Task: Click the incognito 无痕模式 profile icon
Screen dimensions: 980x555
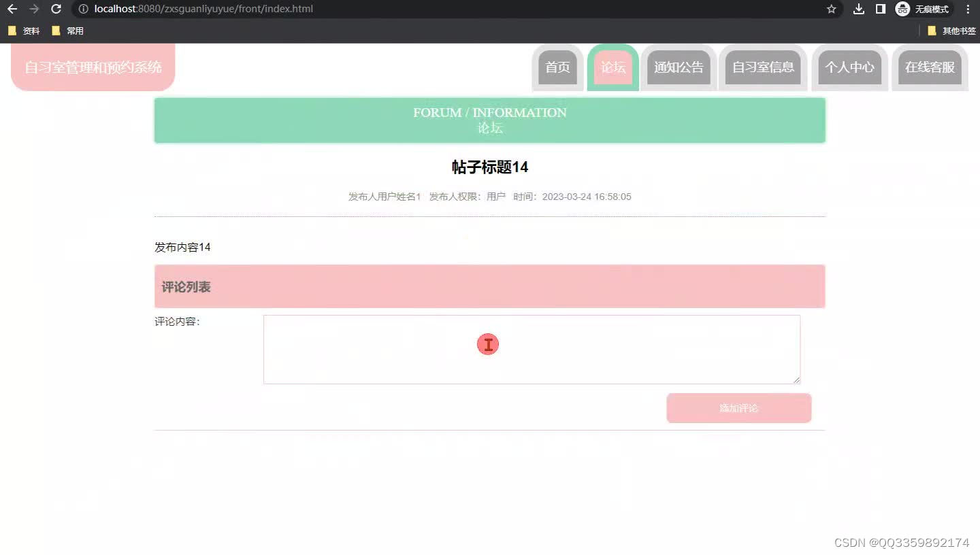Action: coord(923,9)
